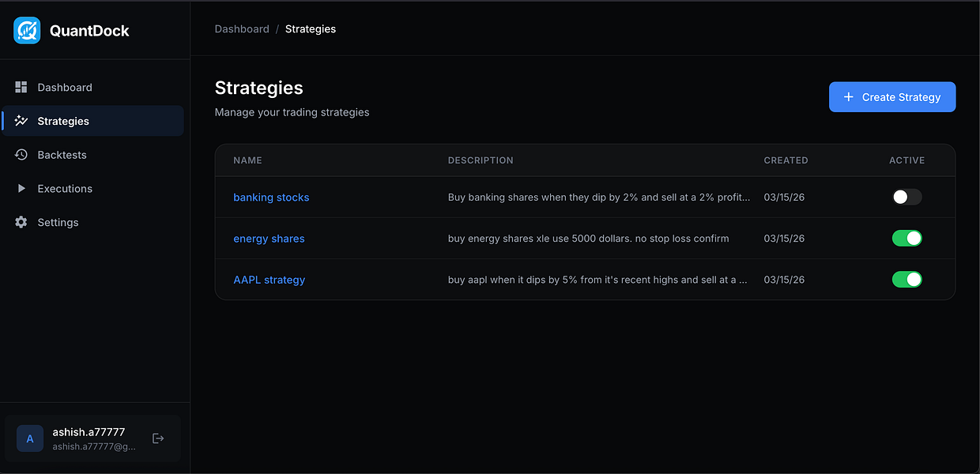The width and height of the screenshot is (980, 474).
Task: Open the energy shares strategy link
Action: [269, 239]
